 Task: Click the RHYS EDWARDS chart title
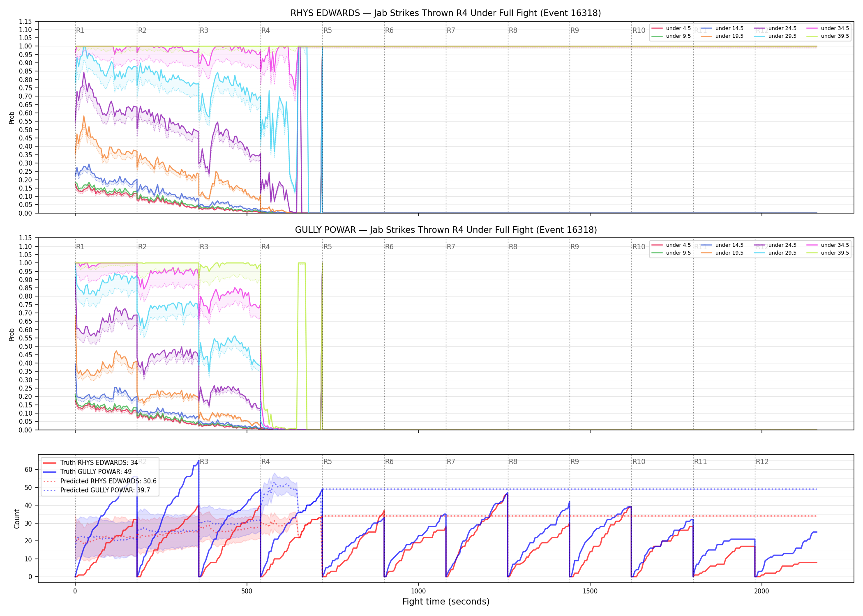(x=446, y=13)
